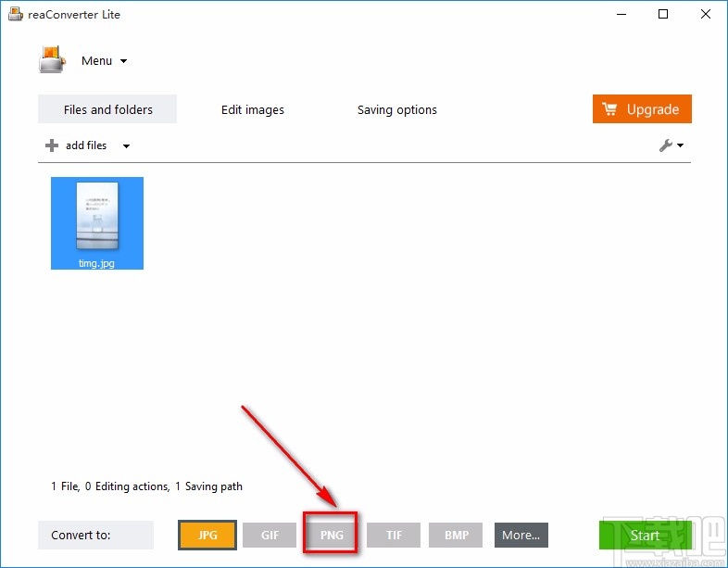Click the plus add files icon
This screenshot has width=728, height=568.
click(x=52, y=145)
